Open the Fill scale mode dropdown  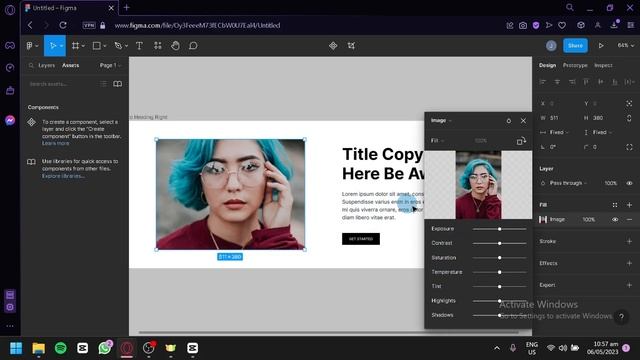pyautogui.click(x=437, y=140)
